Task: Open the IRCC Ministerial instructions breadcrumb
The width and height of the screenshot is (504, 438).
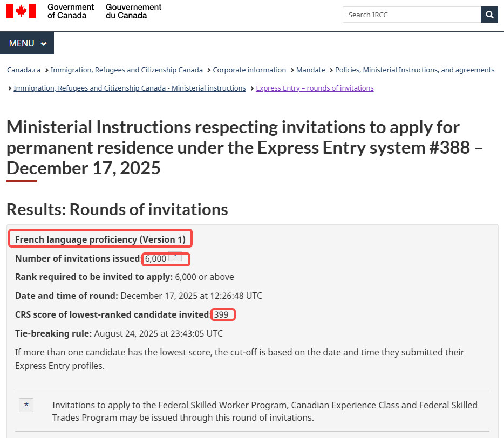Action: 130,88
